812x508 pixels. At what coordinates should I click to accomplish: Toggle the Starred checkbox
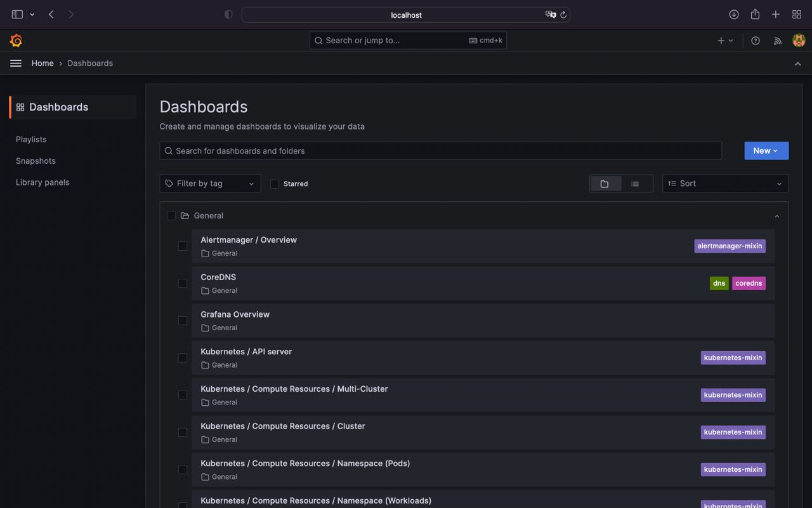[x=275, y=184]
